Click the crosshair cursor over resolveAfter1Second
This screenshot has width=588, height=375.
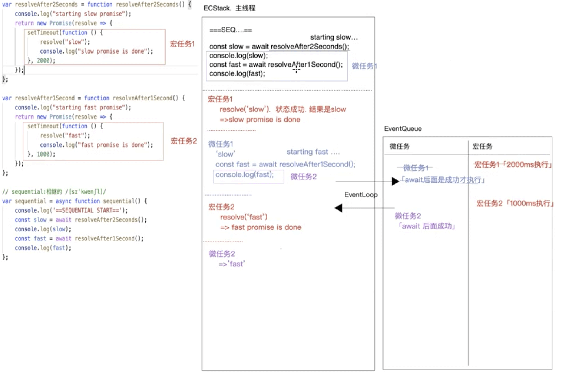coord(296,69)
